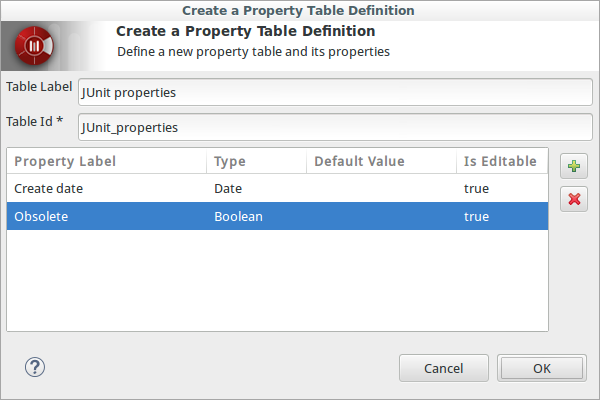This screenshot has width=600, height=400.
Task: Edit the Default Value cell of Obsolete
Action: [381, 217]
